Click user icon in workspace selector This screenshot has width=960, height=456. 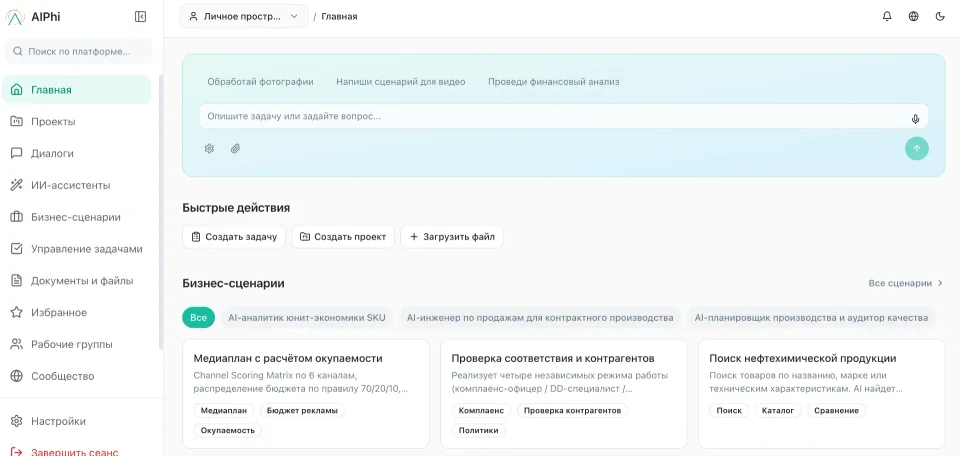click(193, 17)
